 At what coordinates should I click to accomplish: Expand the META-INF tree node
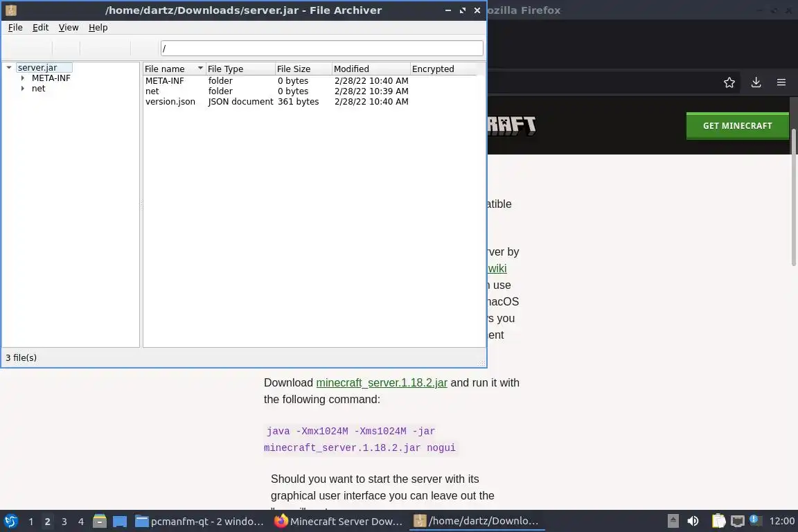coord(22,78)
